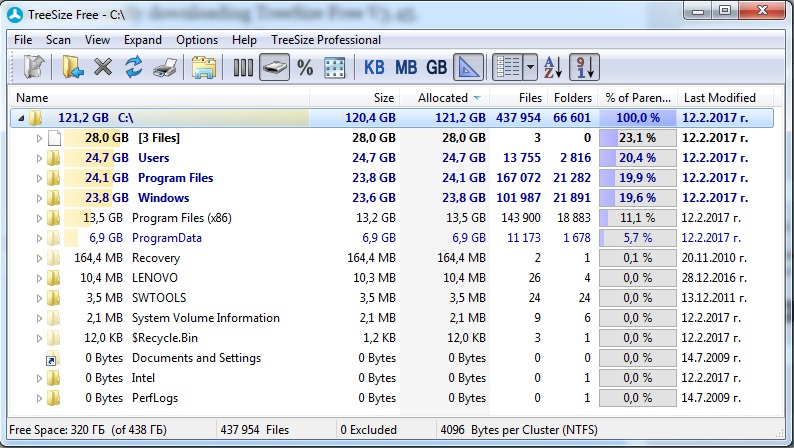The height and width of the screenshot is (448, 794).
Task: Set size unit to KB
Action: pos(374,67)
